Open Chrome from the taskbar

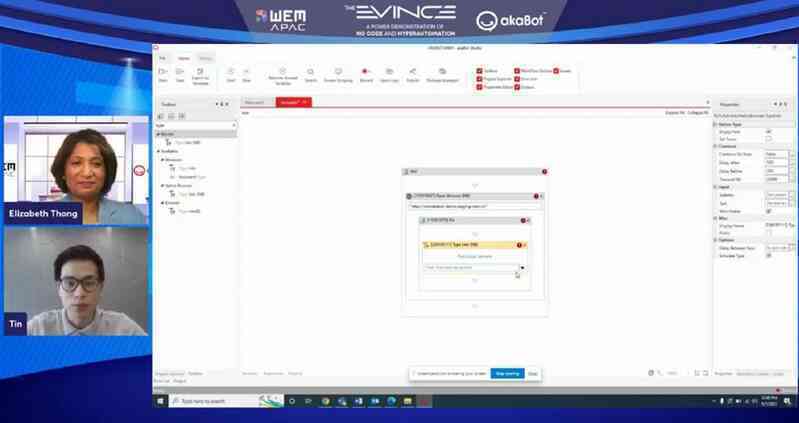[x=325, y=402]
